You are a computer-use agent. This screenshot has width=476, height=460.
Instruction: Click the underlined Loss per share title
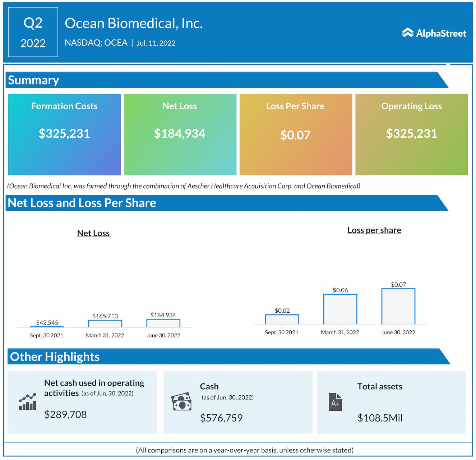374,230
